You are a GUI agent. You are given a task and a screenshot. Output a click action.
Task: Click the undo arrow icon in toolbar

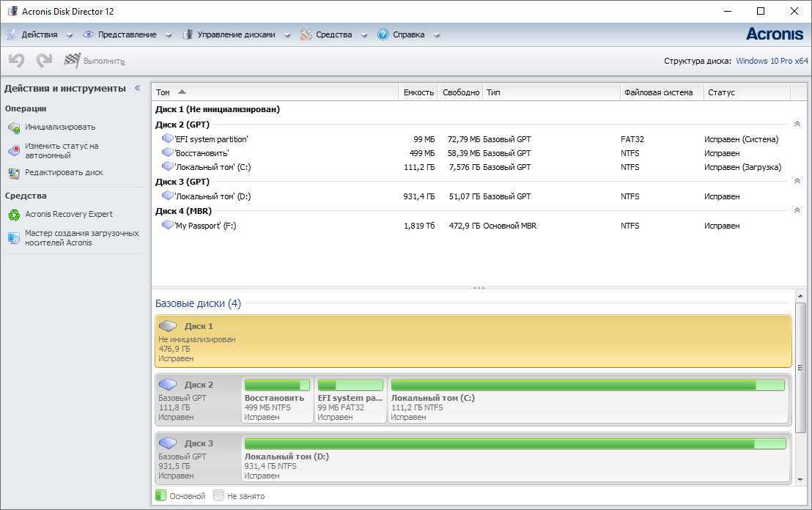click(x=16, y=61)
